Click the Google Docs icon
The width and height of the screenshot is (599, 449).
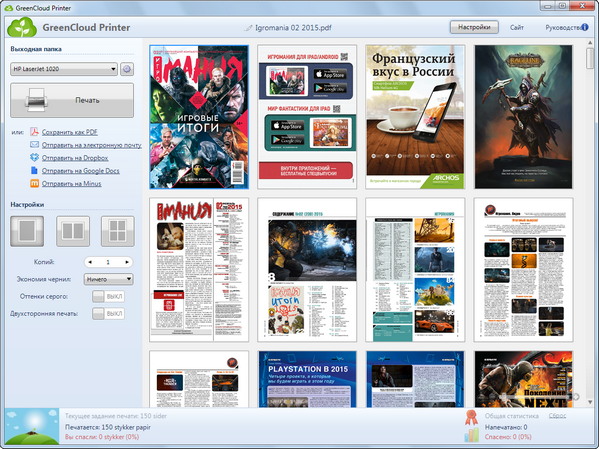[x=35, y=170]
